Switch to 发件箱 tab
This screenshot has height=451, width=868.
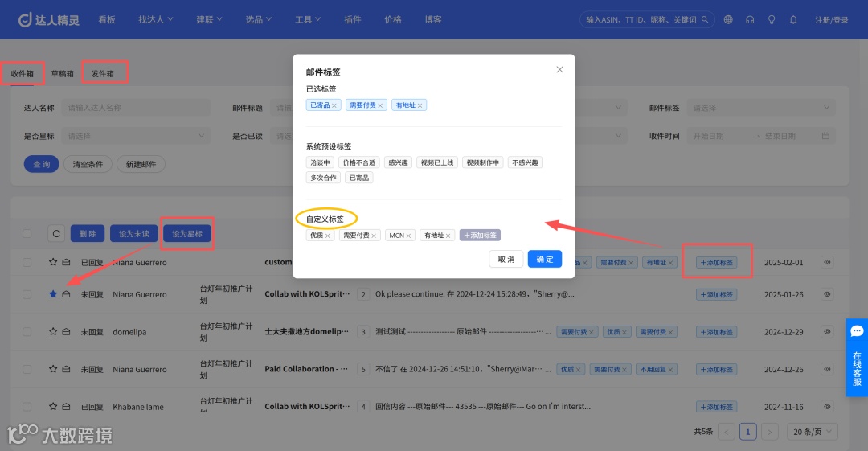(x=102, y=73)
